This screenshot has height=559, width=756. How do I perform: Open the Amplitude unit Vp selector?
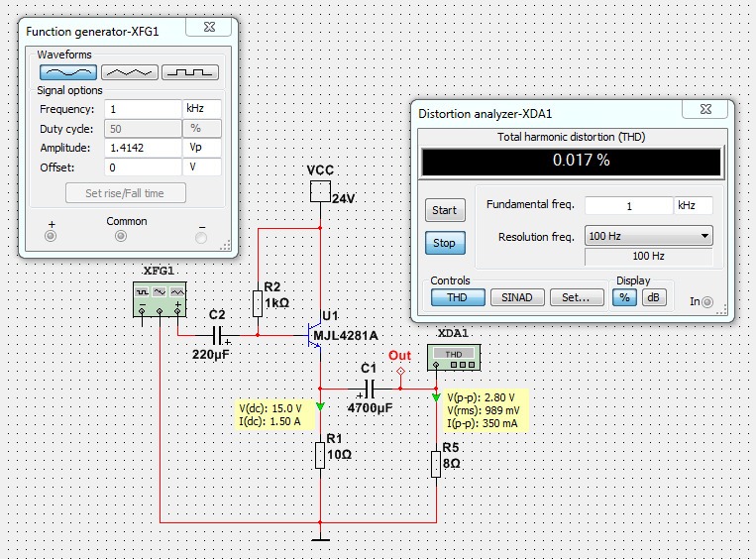201,148
